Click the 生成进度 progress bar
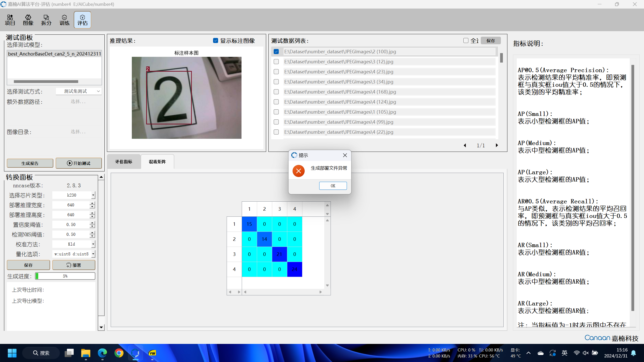This screenshot has width=644, height=362. pos(65,276)
